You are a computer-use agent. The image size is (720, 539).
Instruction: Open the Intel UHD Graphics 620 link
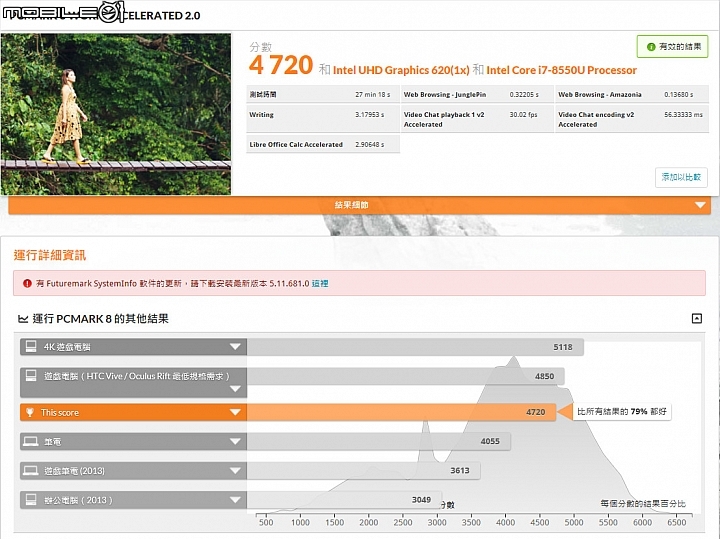tap(401, 70)
